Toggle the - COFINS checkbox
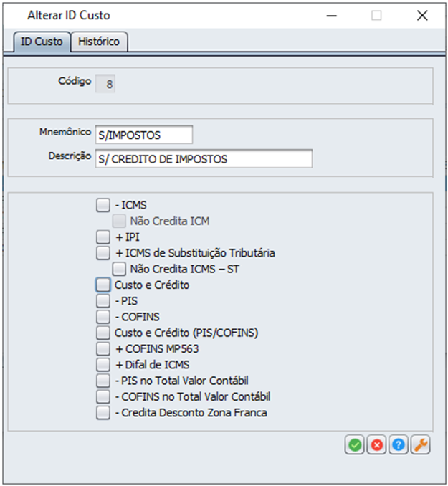Screen dimensions: 448x486 coord(103,317)
